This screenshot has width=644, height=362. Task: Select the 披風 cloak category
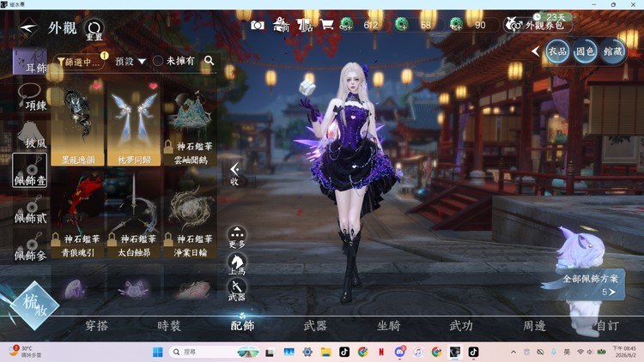click(29, 135)
